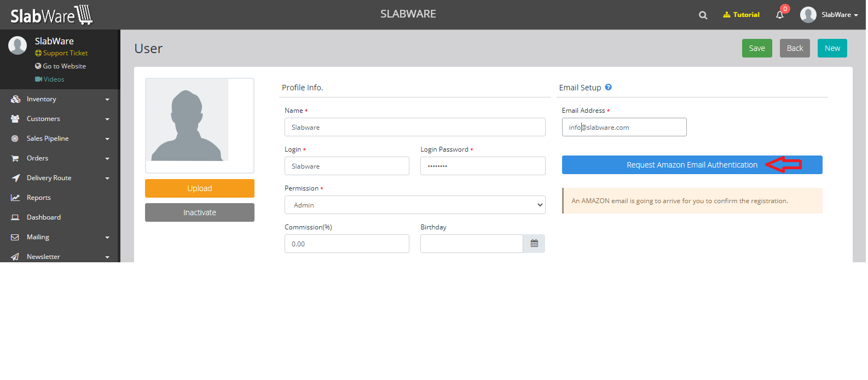Click the sidebar profile avatar picture
Image resolution: width=868 pixels, height=380 pixels.
18,45
